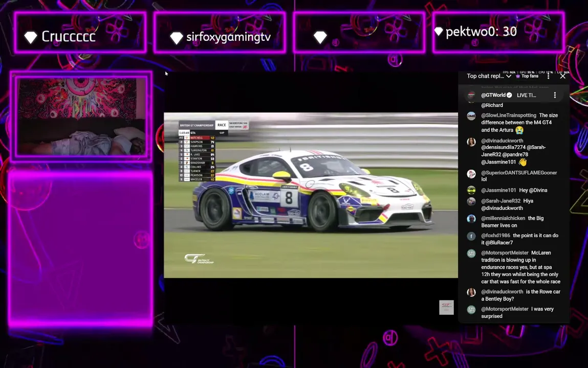Click the LIVE TI... pinned message text
The width and height of the screenshot is (588, 368).
pyautogui.click(x=527, y=95)
